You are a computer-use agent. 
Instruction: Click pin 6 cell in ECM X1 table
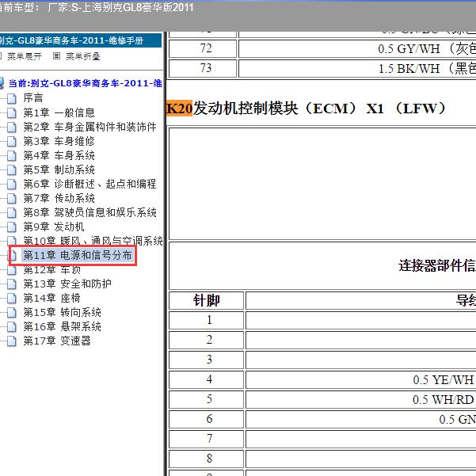click(x=207, y=419)
